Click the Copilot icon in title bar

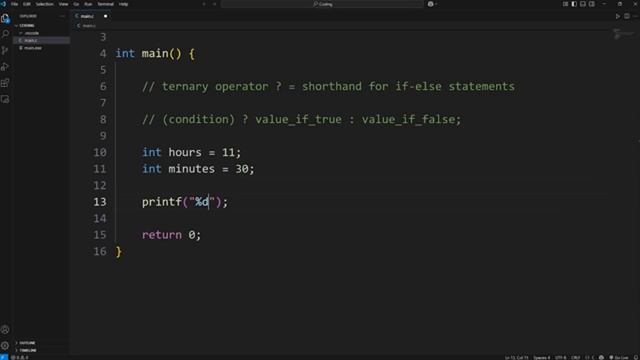[x=430, y=4]
